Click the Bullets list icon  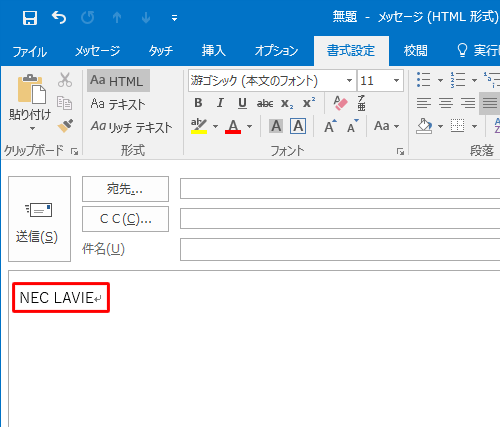423,80
